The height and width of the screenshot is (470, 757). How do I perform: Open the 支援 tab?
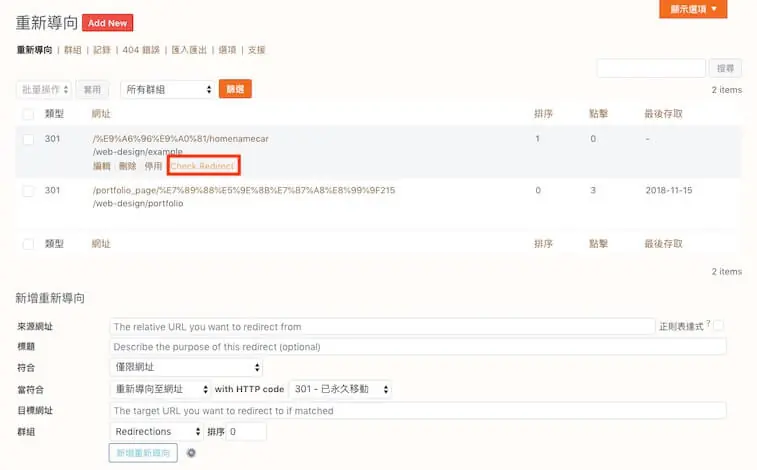coord(256,50)
